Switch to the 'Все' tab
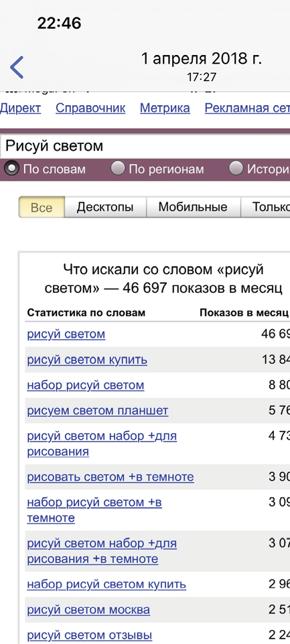The width and height of the screenshot is (290, 644). pos(42,207)
